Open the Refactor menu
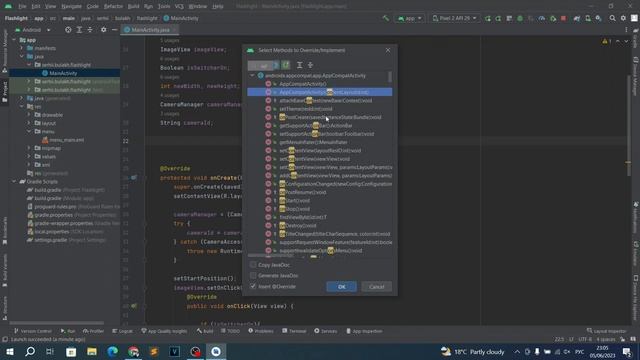640x360 pixels. 113,6
